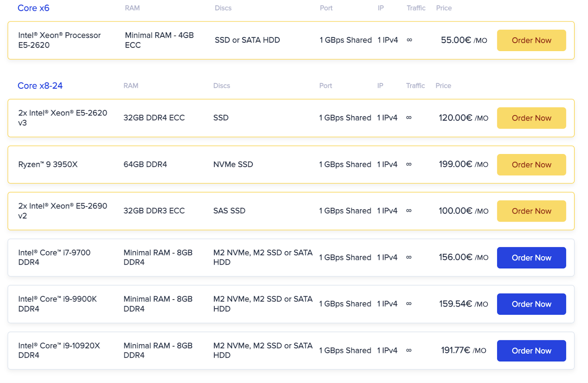Click the unlimited traffic icon in Core x6 row
This screenshot has height=383, width=588.
[x=409, y=40]
